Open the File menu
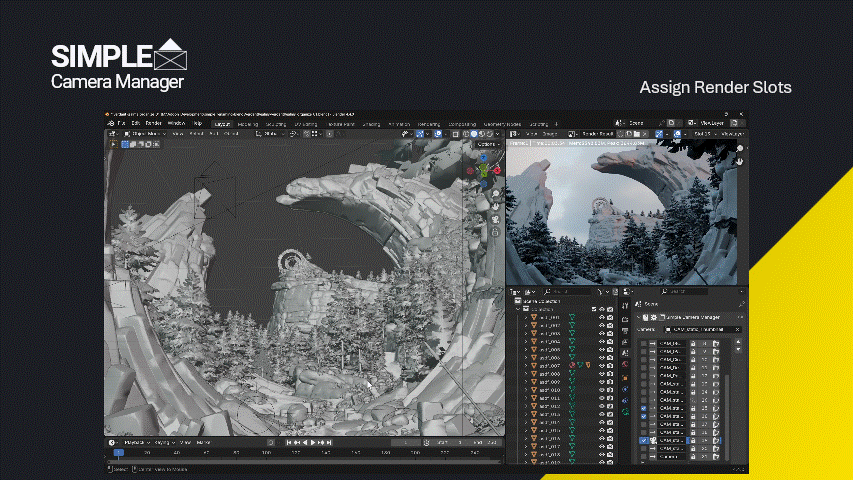Image resolution: width=853 pixels, height=480 pixels. point(121,124)
